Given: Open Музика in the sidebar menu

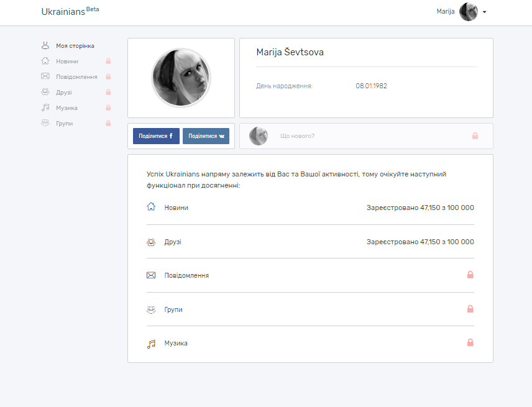Looking at the screenshot, I should pyautogui.click(x=66, y=108).
